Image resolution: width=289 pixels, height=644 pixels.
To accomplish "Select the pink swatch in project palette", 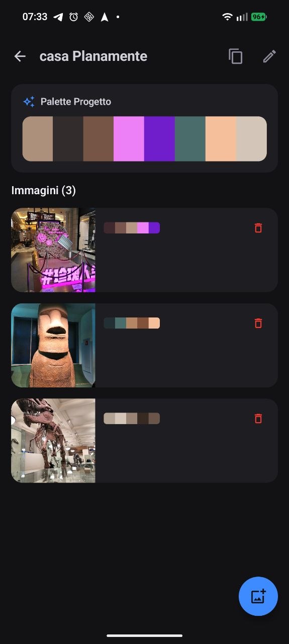I will pos(129,139).
